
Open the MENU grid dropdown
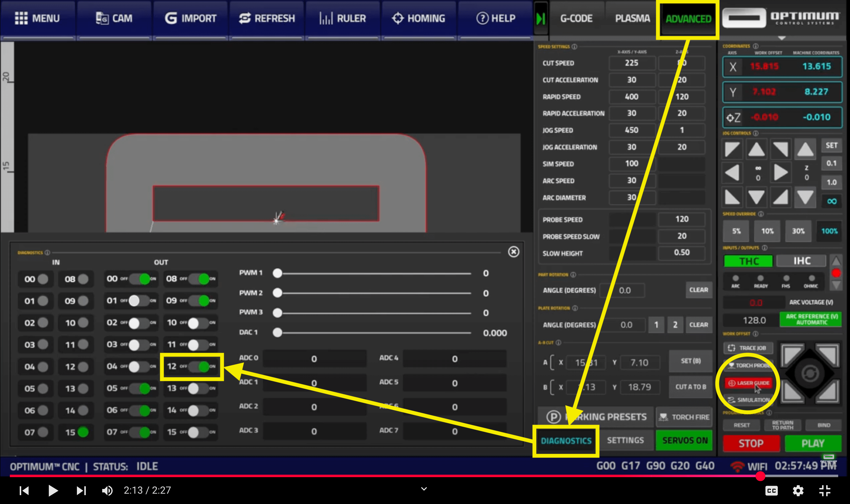37,18
